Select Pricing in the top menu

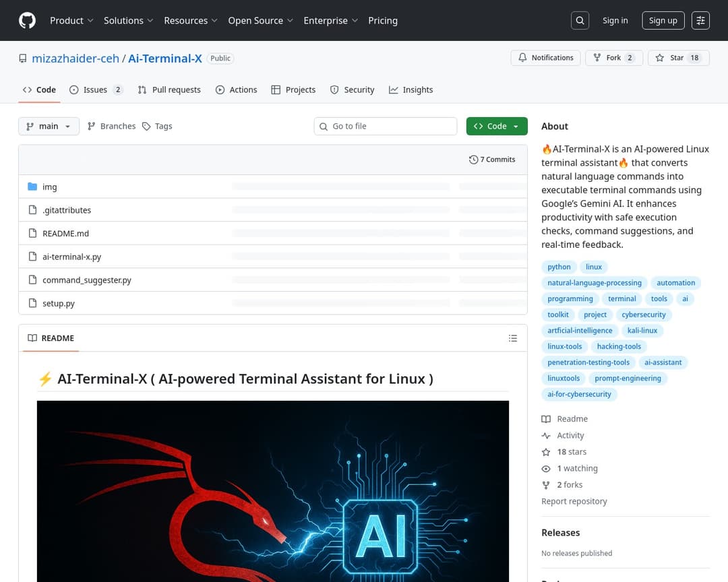383,20
